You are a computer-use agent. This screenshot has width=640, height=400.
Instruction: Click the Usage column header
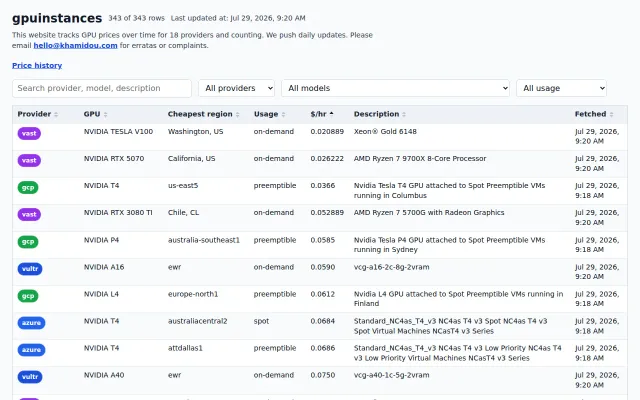pyautogui.click(x=266, y=114)
